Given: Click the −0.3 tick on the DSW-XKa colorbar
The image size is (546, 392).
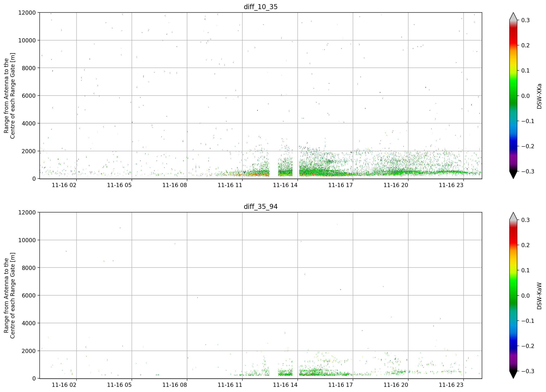Looking at the screenshot, I should point(528,172).
